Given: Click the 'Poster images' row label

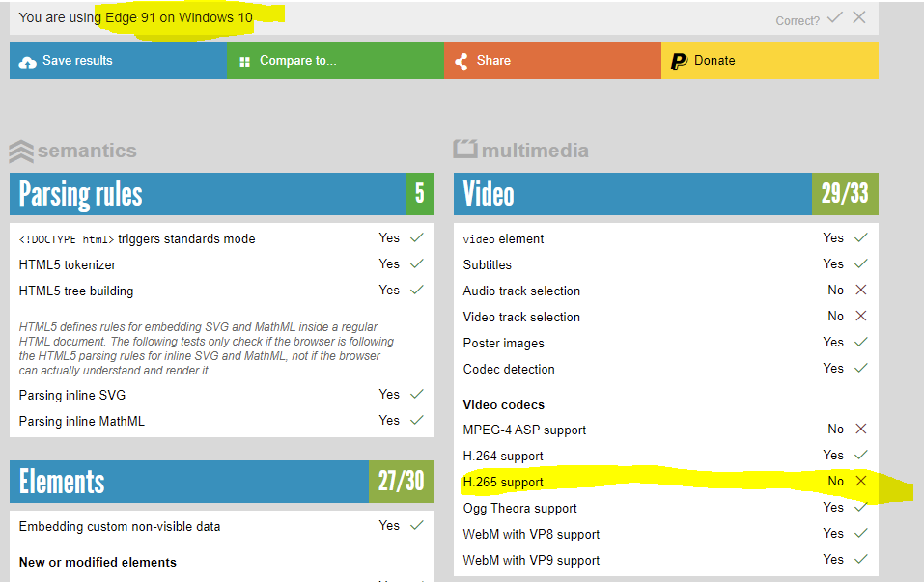Looking at the screenshot, I should (x=503, y=343).
